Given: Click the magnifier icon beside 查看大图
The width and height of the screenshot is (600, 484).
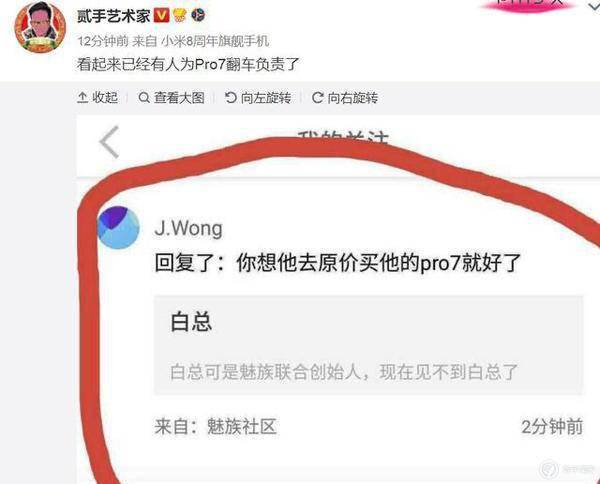Looking at the screenshot, I should (x=144, y=98).
